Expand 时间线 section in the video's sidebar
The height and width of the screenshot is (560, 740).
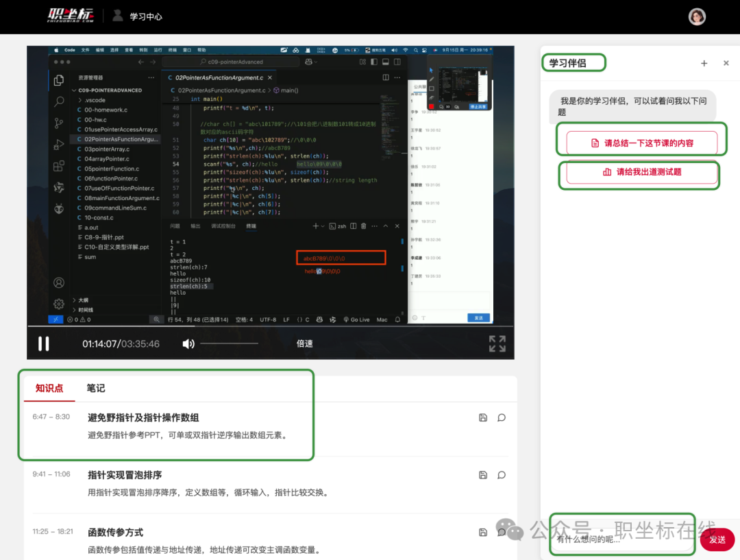point(86,310)
